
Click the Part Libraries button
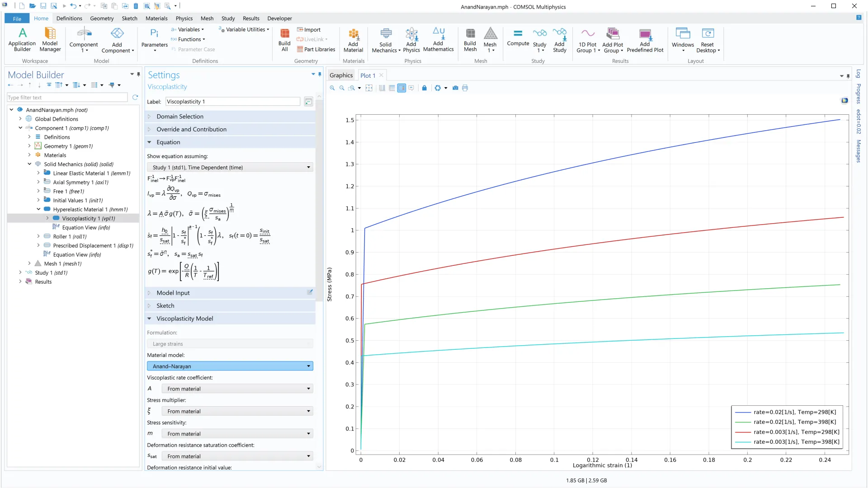point(316,49)
